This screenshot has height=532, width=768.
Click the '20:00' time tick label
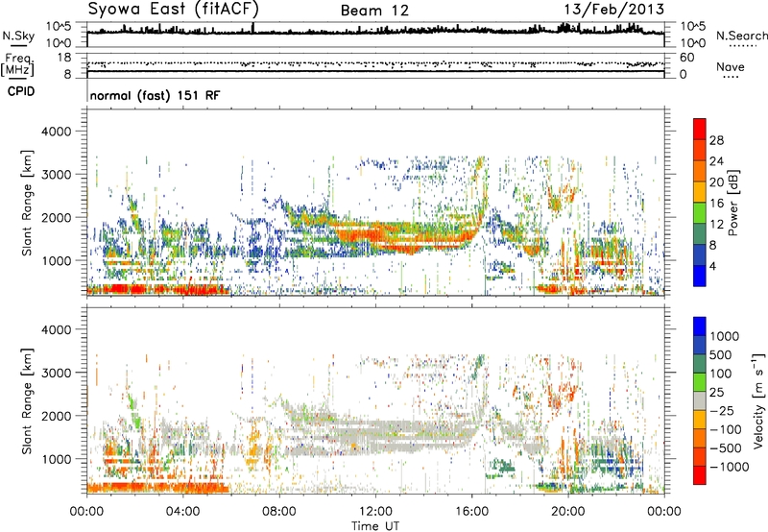(x=567, y=512)
